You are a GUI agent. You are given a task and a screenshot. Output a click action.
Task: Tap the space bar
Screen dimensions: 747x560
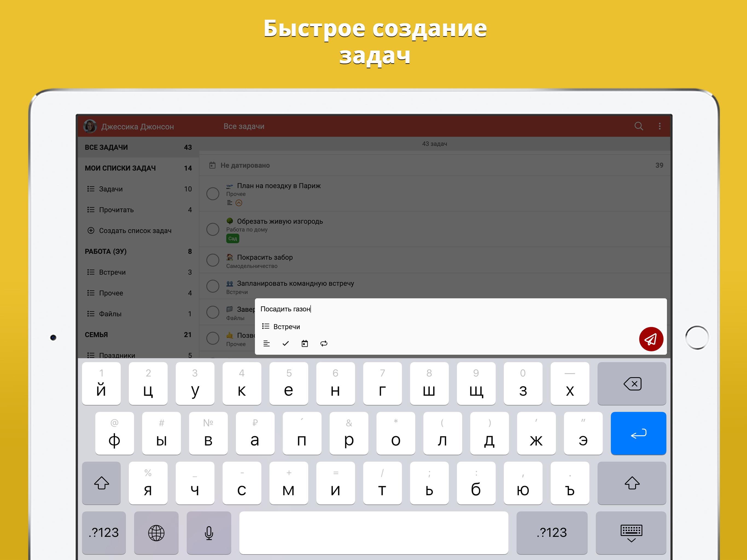click(373, 533)
